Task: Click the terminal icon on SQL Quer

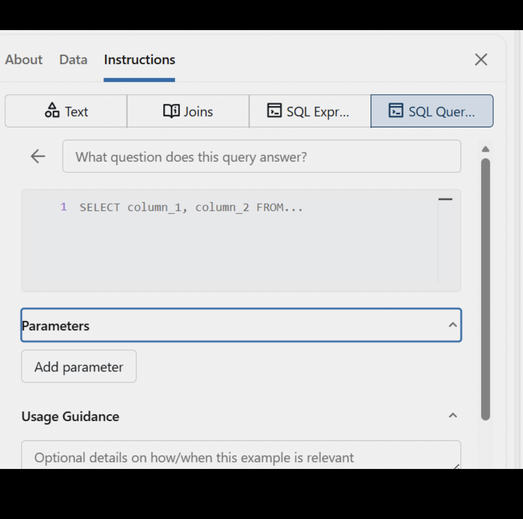Action: click(396, 110)
